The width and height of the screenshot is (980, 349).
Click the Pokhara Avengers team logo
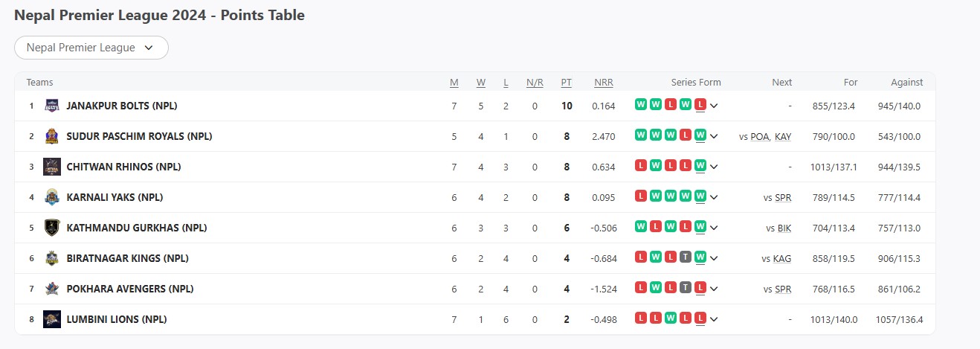(52, 289)
